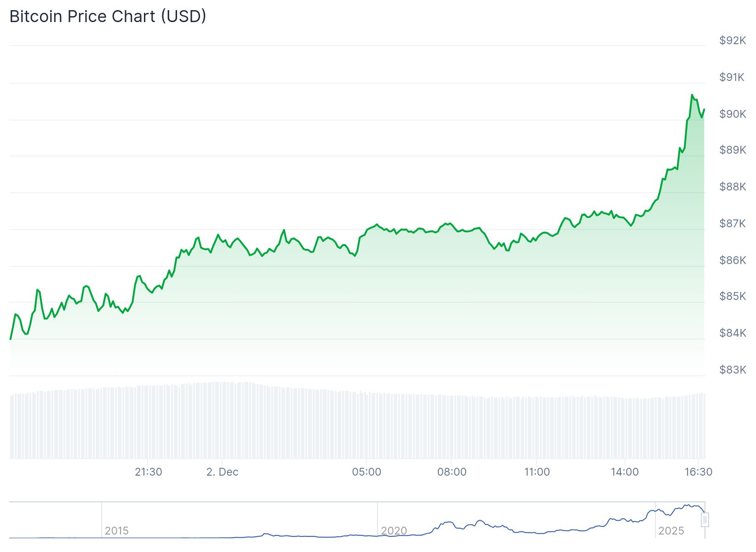This screenshot has height=552, width=756.
Task: Select 2020 in the navigator timeline
Action: pyautogui.click(x=394, y=531)
